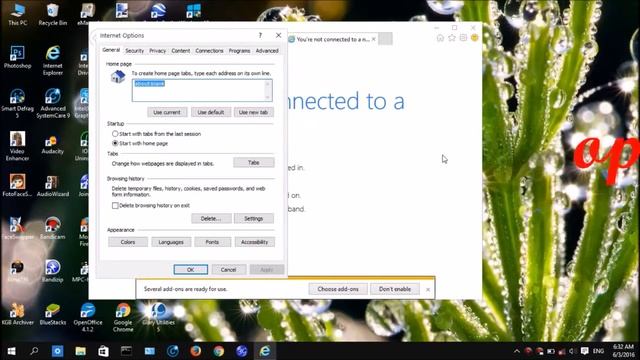Open the AudioWizard desktop shortcut

click(53, 186)
